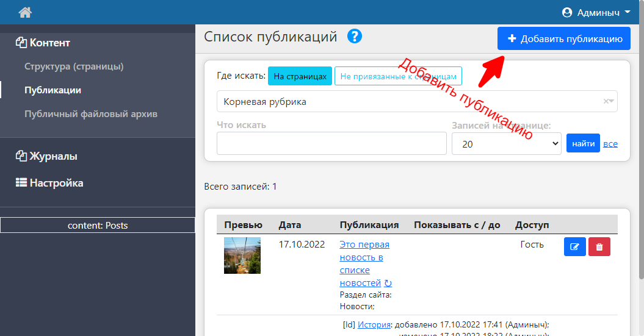This screenshot has height=336, width=644.
Task: Click the Дата column header
Action: point(289,225)
